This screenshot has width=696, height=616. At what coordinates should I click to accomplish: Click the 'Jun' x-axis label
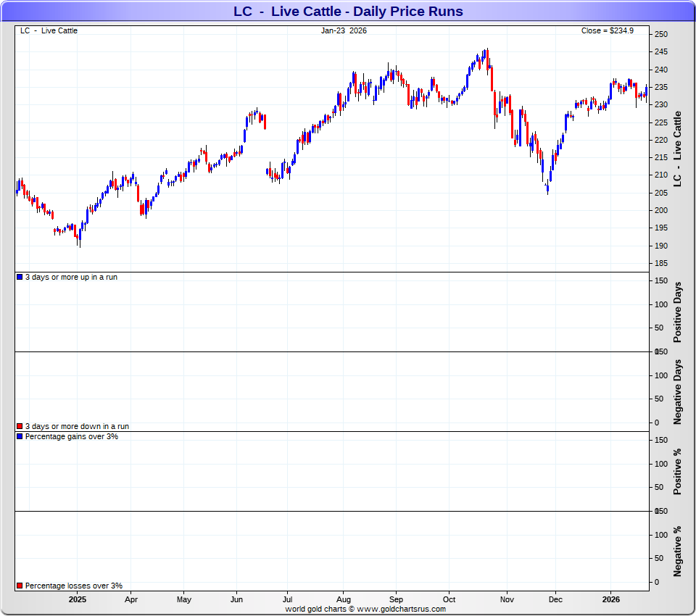236,599
